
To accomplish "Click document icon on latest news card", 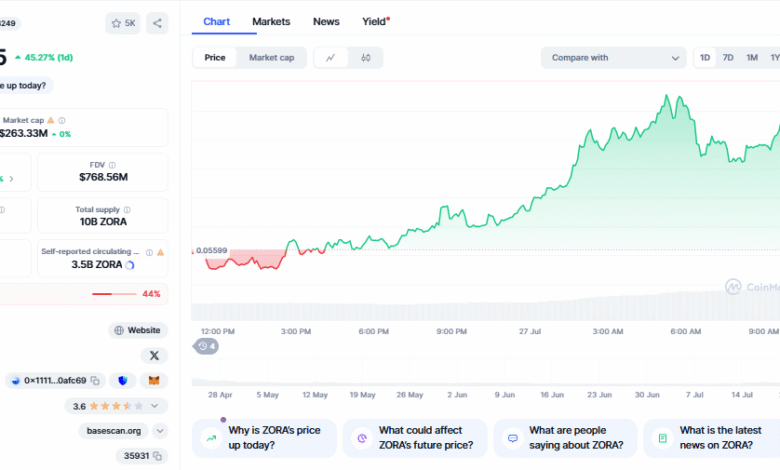I will 663,438.
